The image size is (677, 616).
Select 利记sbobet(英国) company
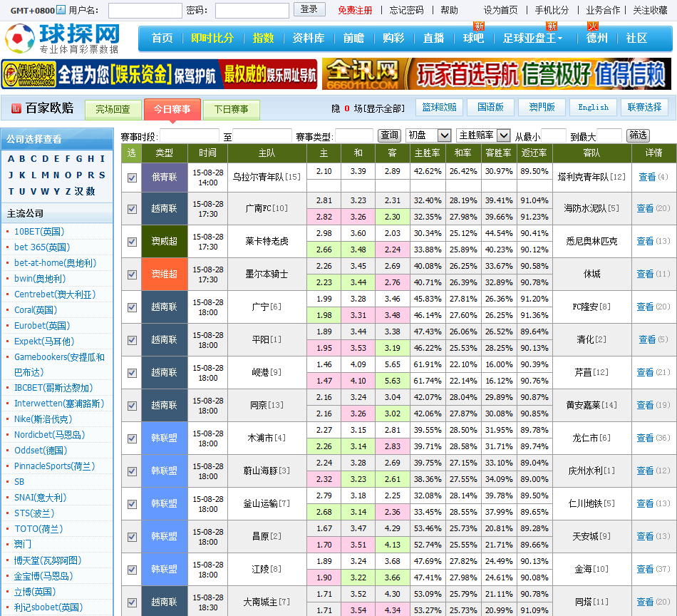click(x=48, y=607)
